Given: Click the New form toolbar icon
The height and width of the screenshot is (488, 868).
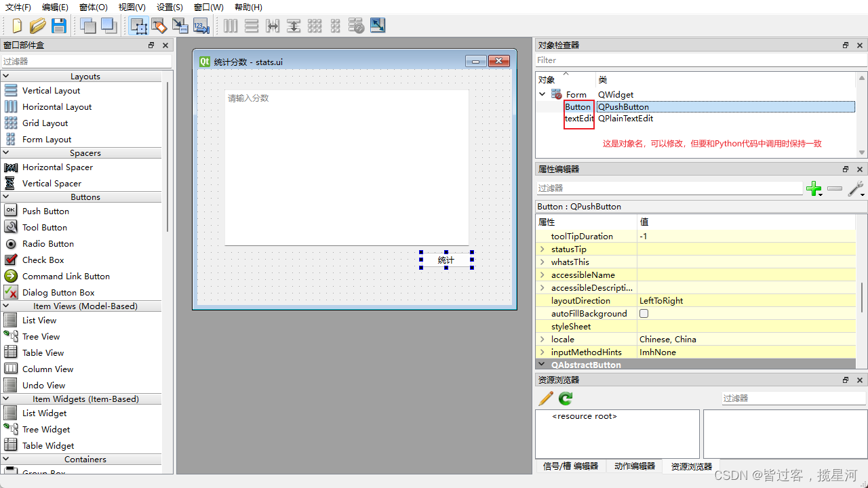Looking at the screenshot, I should (x=17, y=26).
